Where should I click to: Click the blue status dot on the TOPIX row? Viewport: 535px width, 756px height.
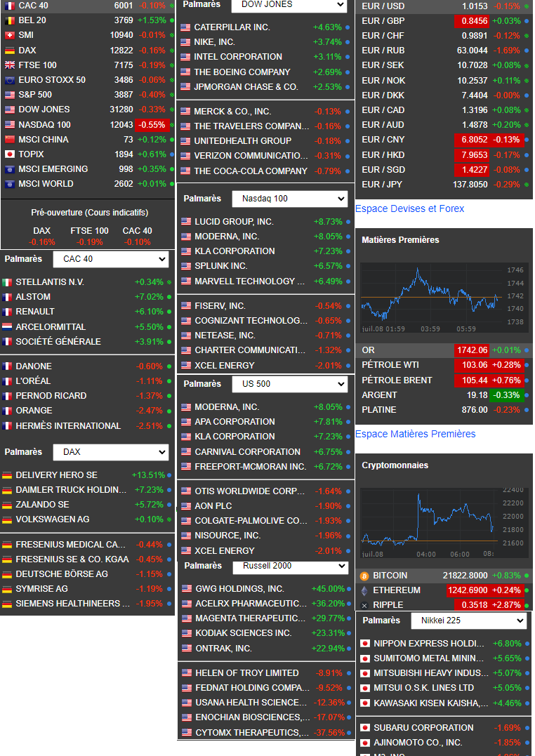[171, 154]
